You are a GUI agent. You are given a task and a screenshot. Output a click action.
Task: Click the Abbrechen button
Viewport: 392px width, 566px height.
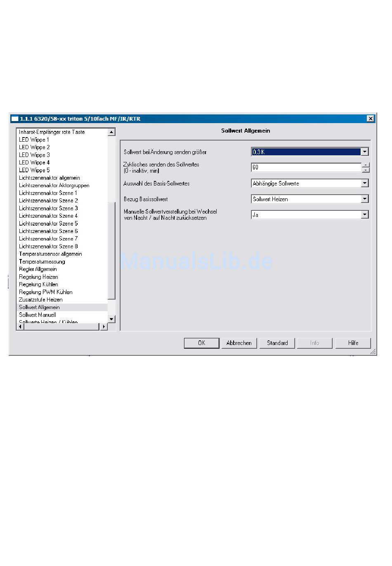pyautogui.click(x=239, y=343)
